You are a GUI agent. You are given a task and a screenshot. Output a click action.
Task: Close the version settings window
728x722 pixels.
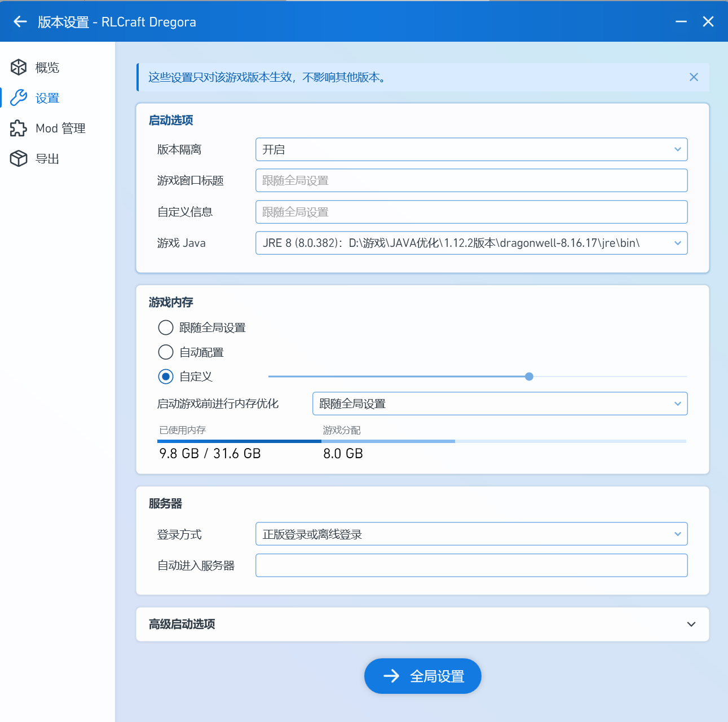(708, 21)
